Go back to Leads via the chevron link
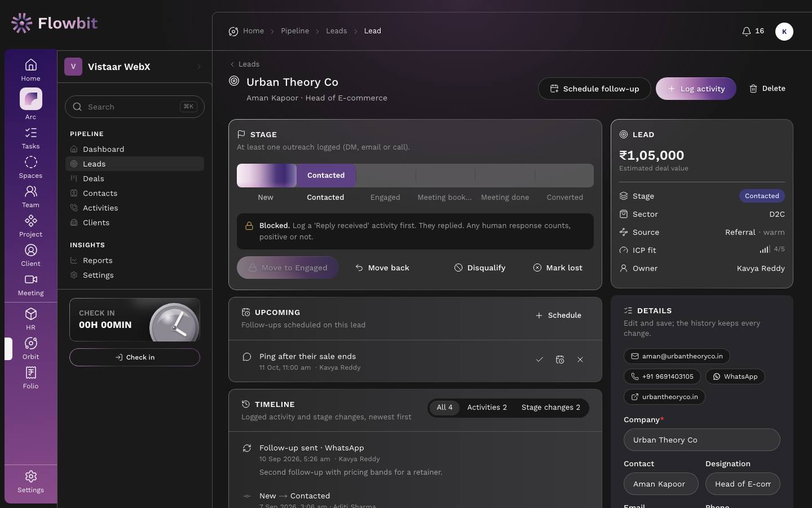This screenshot has height=508, width=812. (x=245, y=64)
